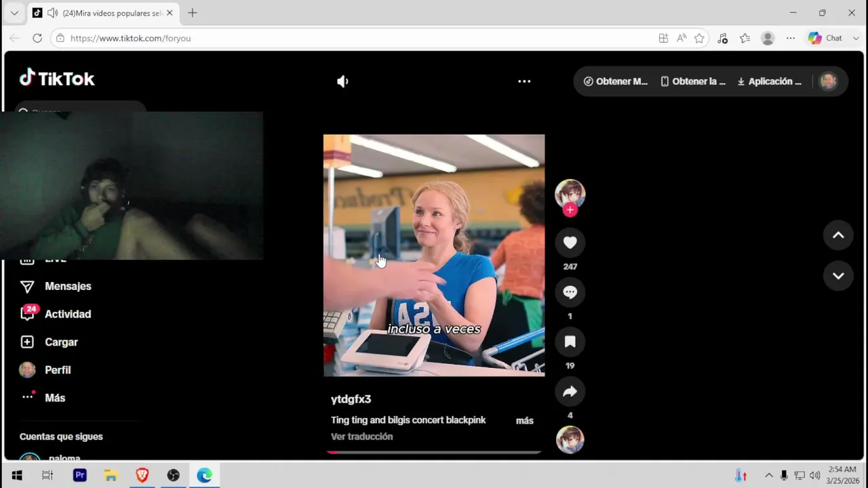Open the Copilot Chat button
868x488 pixels.
pyautogui.click(x=826, y=39)
